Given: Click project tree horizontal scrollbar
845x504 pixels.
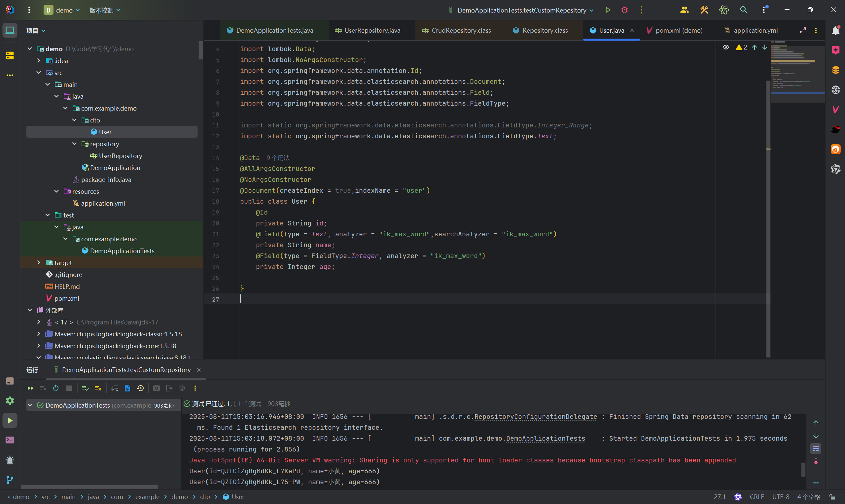Looking at the screenshot, I should (89, 487).
